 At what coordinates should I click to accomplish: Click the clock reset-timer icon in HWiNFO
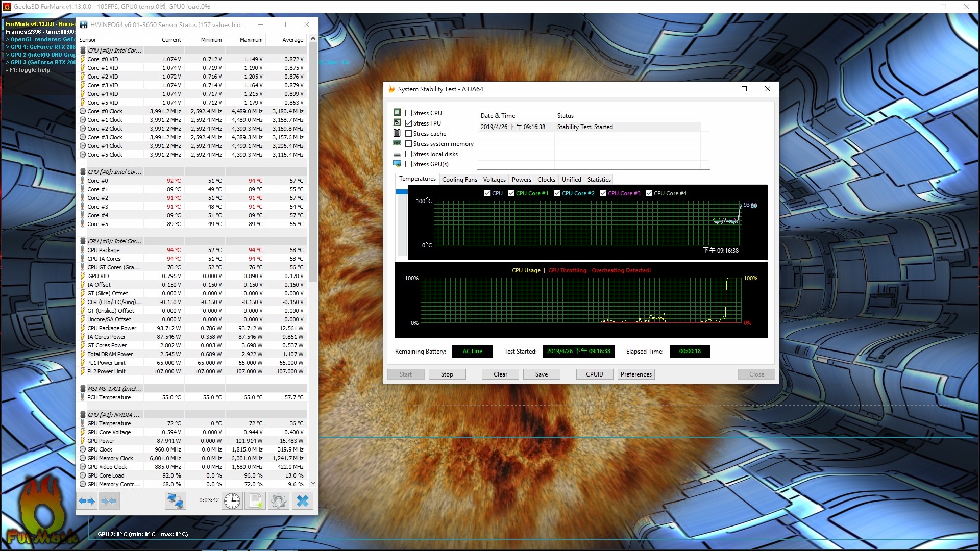click(x=232, y=501)
